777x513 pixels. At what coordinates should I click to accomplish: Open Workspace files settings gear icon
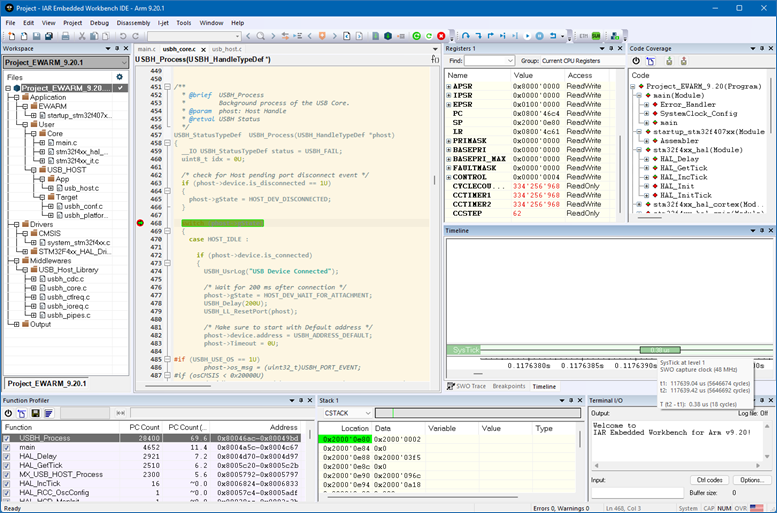click(119, 77)
